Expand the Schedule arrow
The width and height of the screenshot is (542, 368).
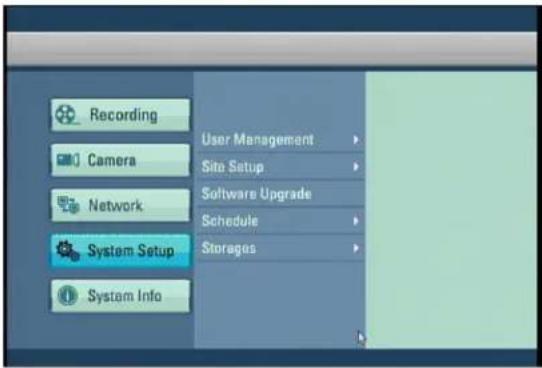tap(356, 221)
